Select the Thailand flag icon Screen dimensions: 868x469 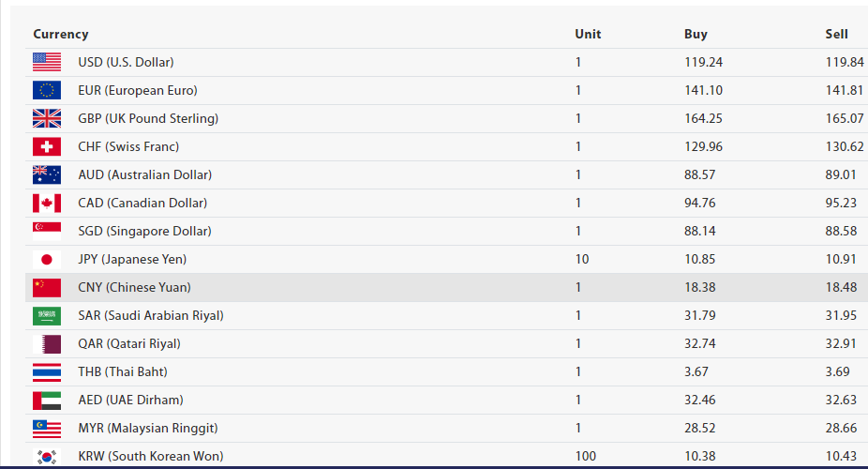47,371
